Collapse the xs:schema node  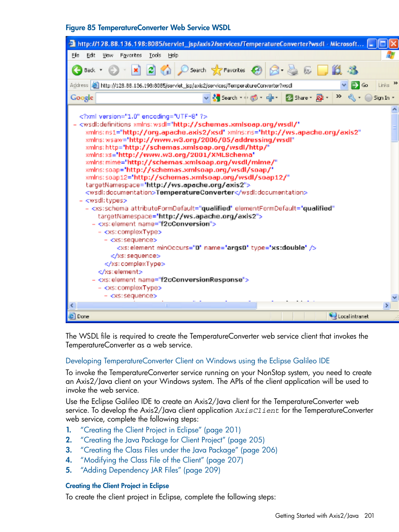(87, 208)
